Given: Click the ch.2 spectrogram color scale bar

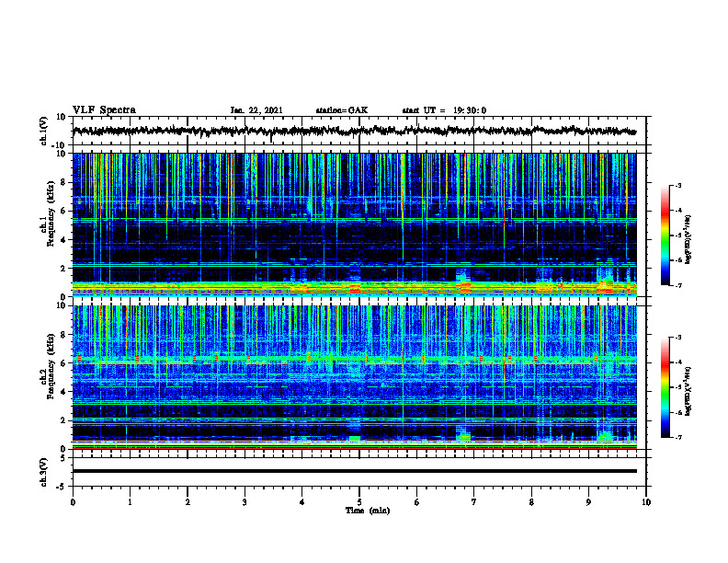Looking at the screenshot, I should click(665, 387).
